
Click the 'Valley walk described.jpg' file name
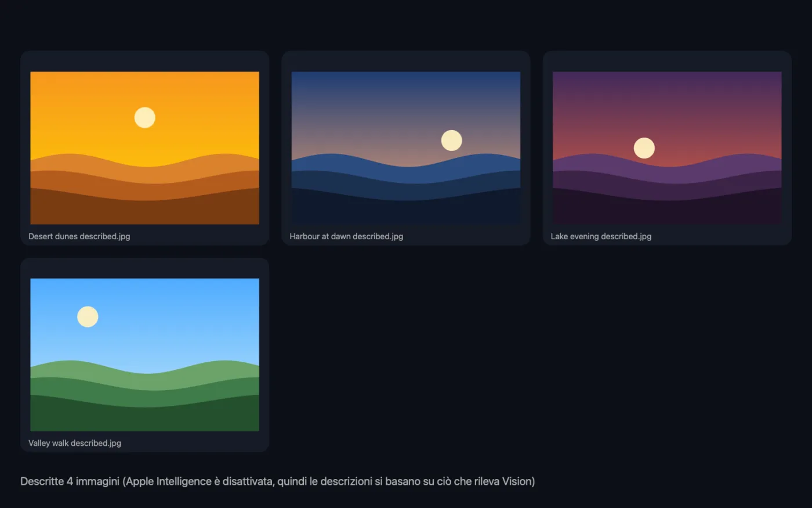point(75,443)
